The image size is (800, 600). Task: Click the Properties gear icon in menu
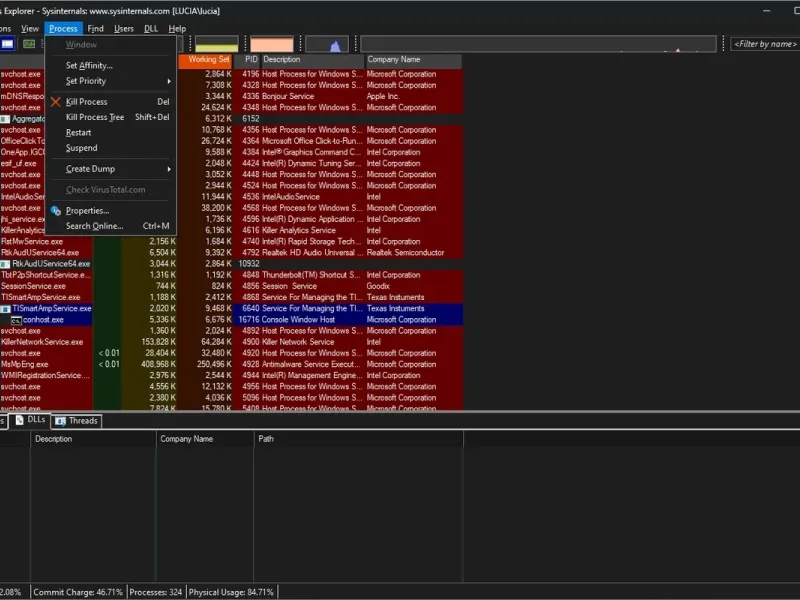[x=56, y=211]
